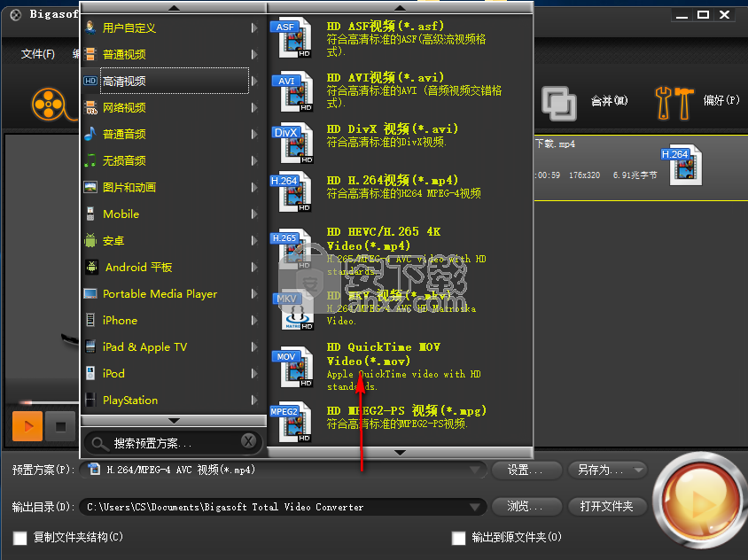748x560 pixels.
Task: Click the 176x320 resolution value
Action: pyautogui.click(x=584, y=175)
